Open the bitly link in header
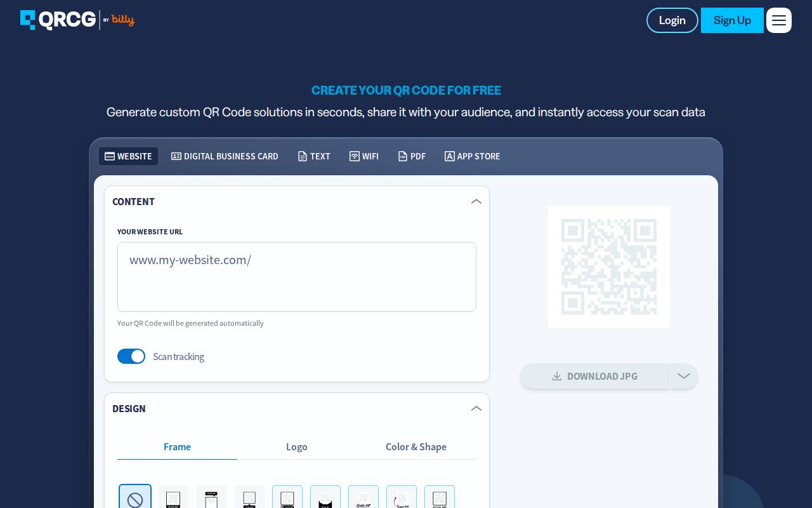The width and height of the screenshot is (812, 508). (x=123, y=20)
